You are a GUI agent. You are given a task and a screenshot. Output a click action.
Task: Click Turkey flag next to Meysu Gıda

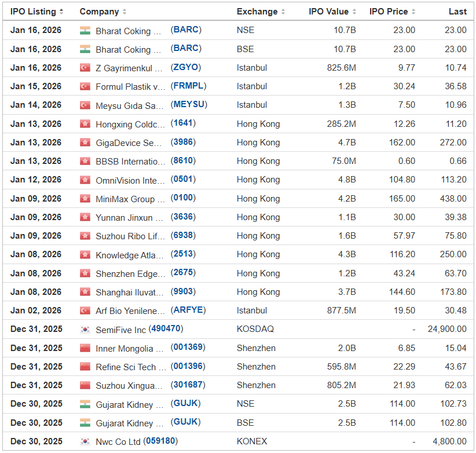pyautogui.click(x=85, y=105)
